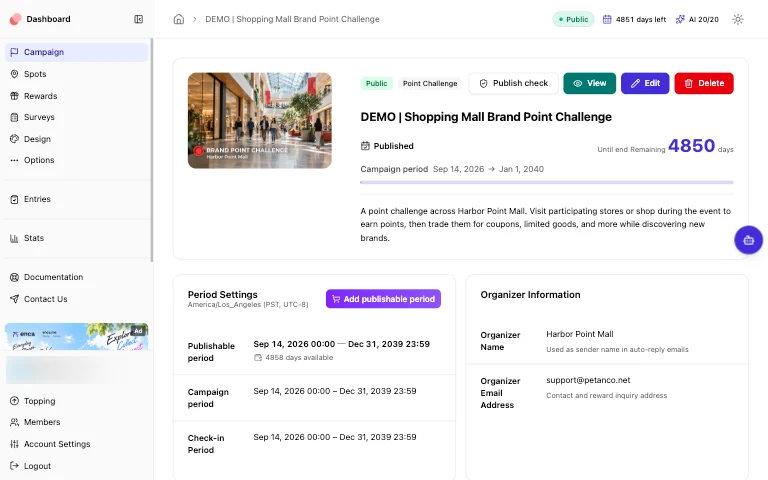Screen dimensions: 768x480
Task: Click the Contact Us paper plane icon
Action: (x=14, y=299)
